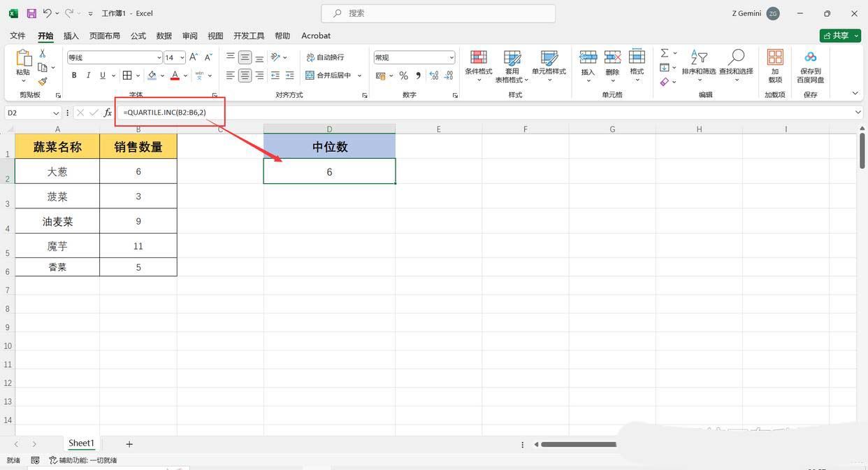Toggle top vertical alignment
The image size is (868, 470).
(231, 57)
